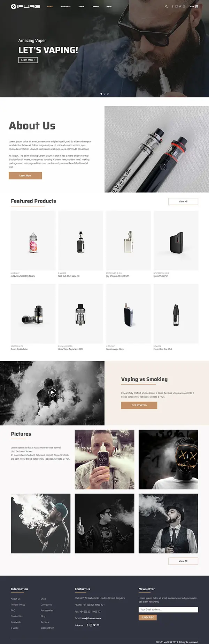Expand the Products dropdown menu
Screen dimensions: 209x644
click(65, 6)
